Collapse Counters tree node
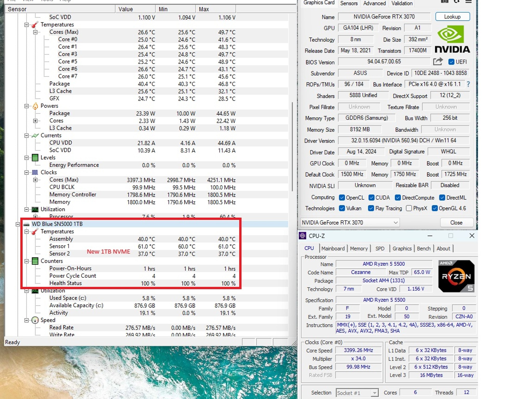 (26, 261)
